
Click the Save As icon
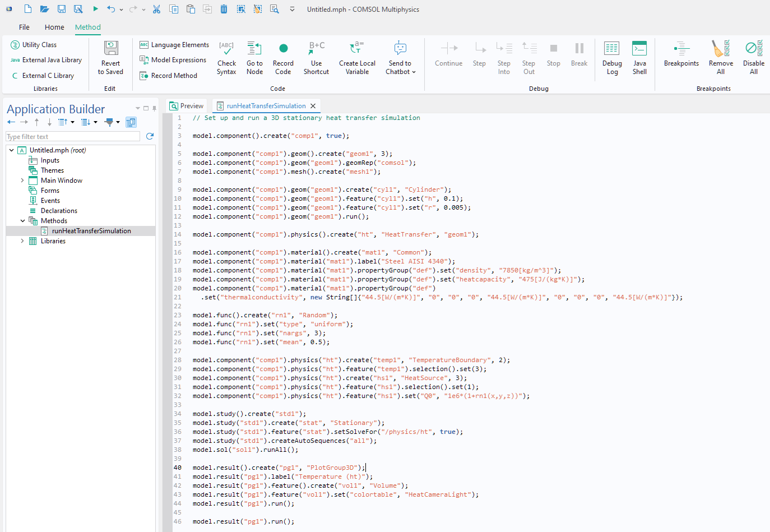pos(78,9)
